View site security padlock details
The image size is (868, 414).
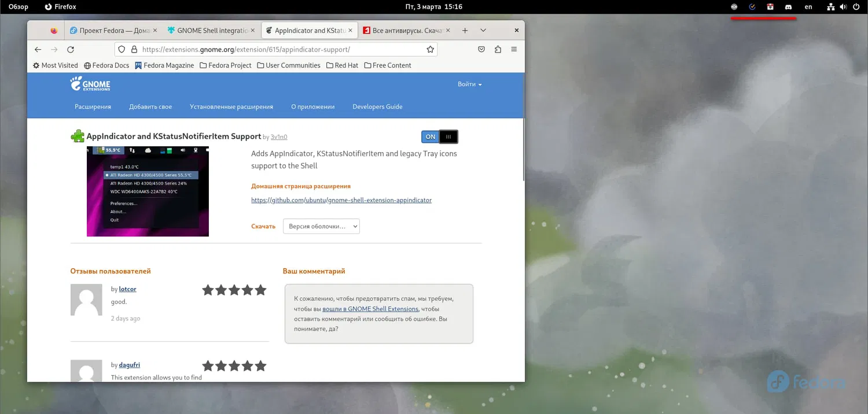click(x=134, y=50)
